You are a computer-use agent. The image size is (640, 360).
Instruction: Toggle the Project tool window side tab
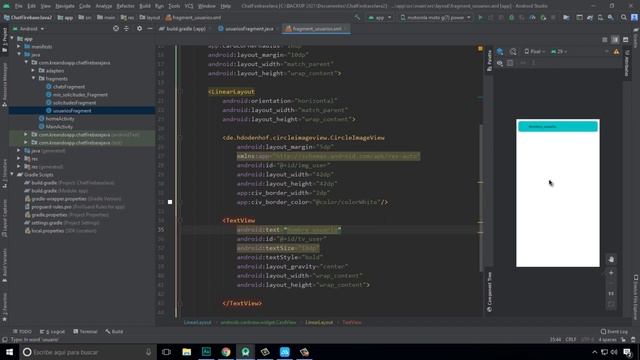click(x=4, y=40)
